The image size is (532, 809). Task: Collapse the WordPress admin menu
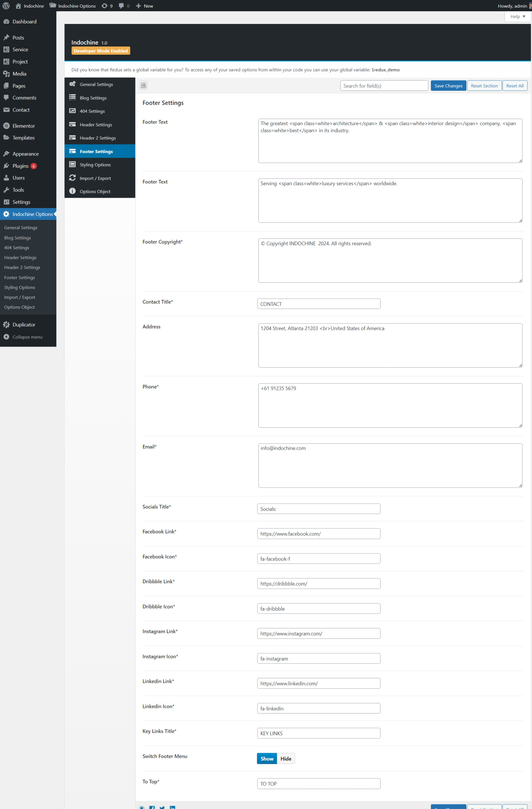[x=27, y=337]
